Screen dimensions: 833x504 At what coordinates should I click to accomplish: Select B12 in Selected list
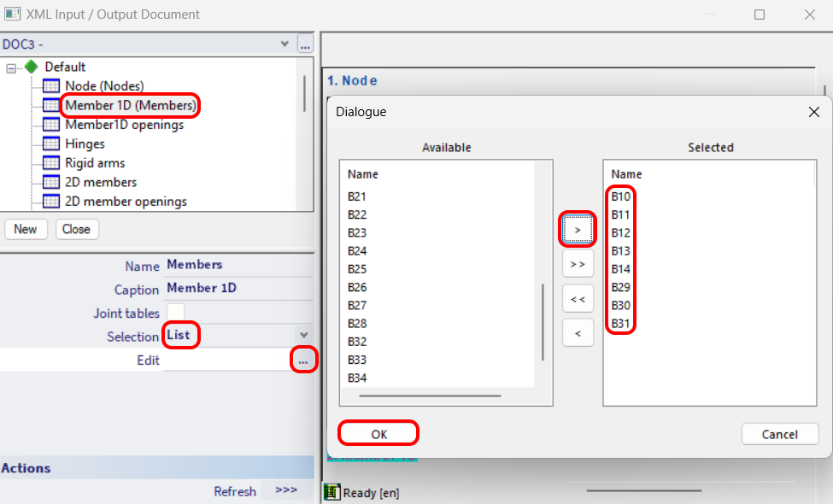click(620, 232)
